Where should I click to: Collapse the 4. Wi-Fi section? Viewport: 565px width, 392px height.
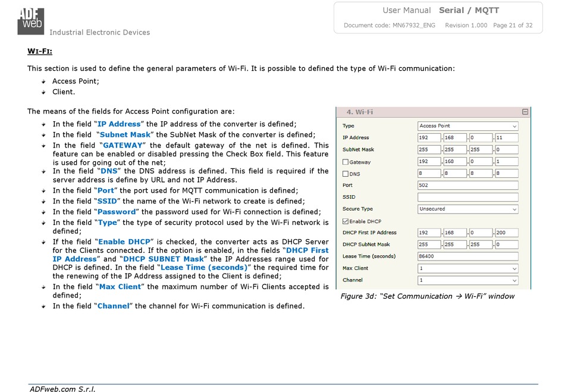pyautogui.click(x=525, y=112)
